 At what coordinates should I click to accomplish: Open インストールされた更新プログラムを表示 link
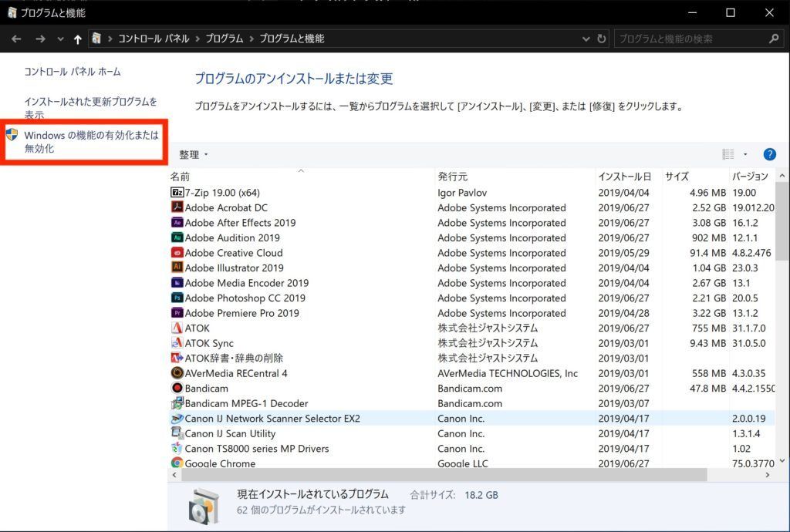tap(91, 108)
